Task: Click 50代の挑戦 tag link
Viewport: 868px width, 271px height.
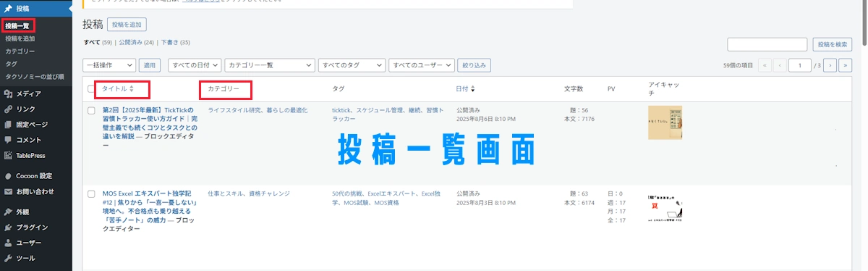Action: pyautogui.click(x=347, y=194)
